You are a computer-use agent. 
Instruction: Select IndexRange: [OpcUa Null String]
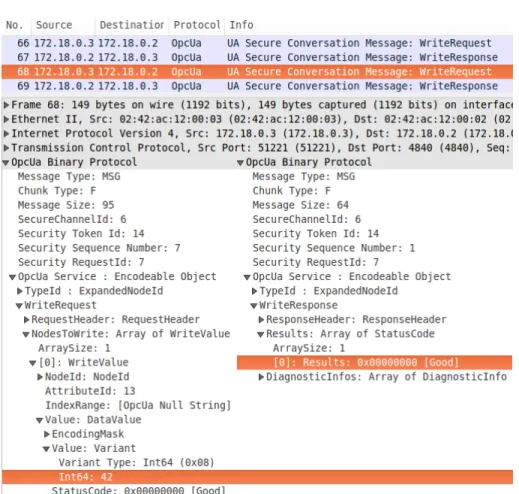(138, 405)
